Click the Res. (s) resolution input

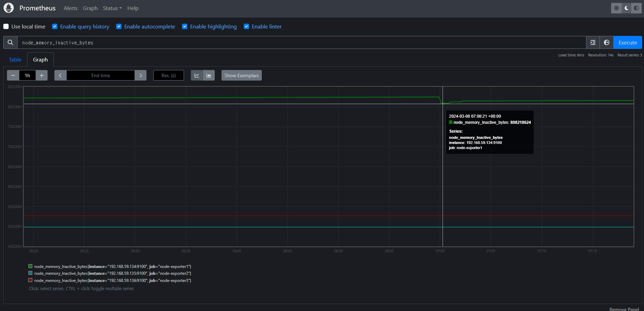(x=169, y=75)
